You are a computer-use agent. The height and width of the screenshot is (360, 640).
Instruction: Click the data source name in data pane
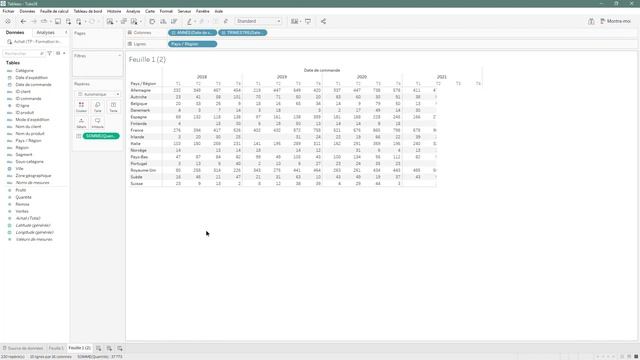coord(38,42)
